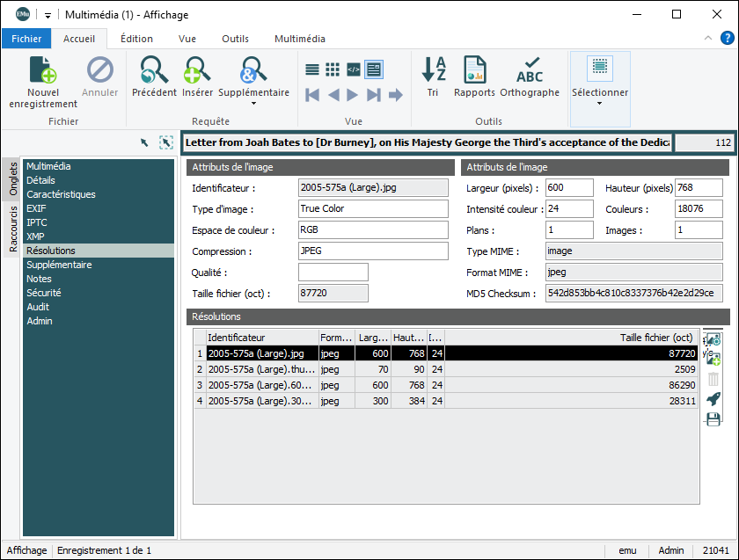Run the Orthographe spell check
Image resolution: width=739 pixels, height=560 pixels.
coord(530,70)
